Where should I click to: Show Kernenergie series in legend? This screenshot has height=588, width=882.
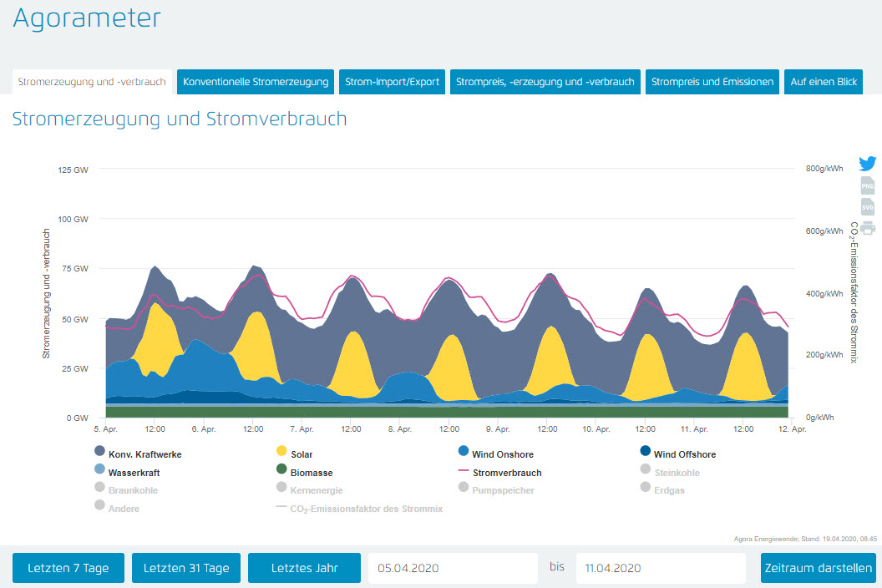coord(318,490)
